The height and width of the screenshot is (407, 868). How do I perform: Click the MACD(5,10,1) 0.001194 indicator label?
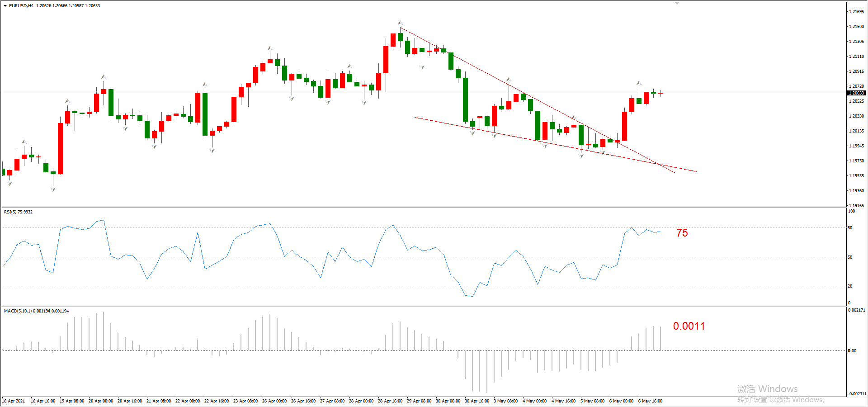coord(36,311)
